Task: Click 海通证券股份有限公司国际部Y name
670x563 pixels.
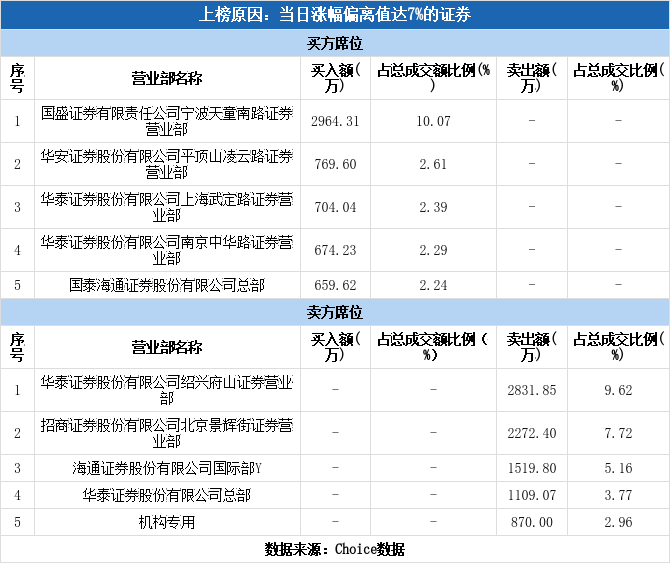Action: tap(167, 468)
